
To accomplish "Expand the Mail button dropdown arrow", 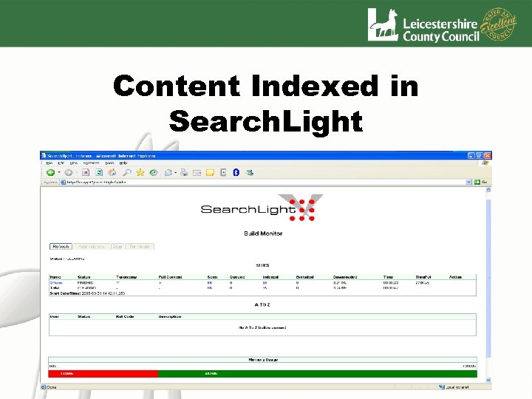I will [175, 173].
